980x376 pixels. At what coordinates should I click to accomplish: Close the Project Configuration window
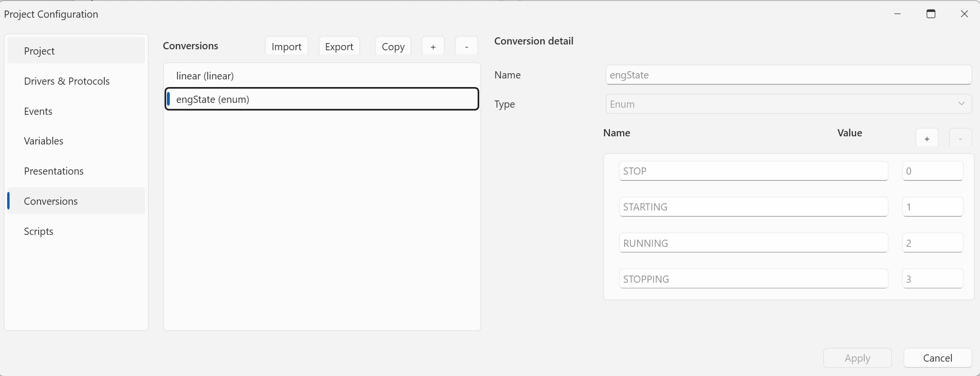964,14
